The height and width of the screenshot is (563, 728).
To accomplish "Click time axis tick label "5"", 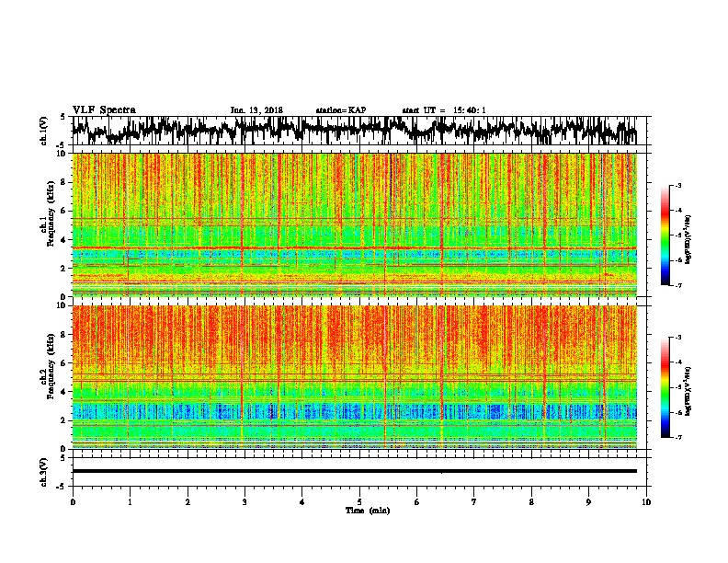I will (x=359, y=502).
